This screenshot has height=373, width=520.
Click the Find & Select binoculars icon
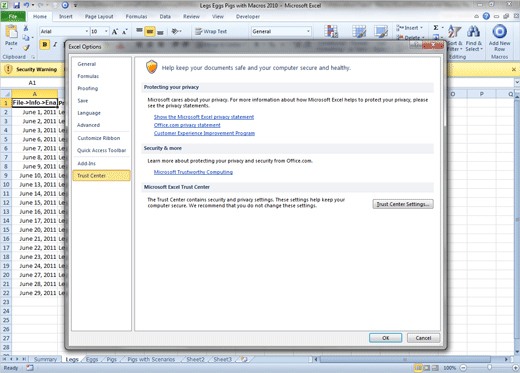pos(473,31)
